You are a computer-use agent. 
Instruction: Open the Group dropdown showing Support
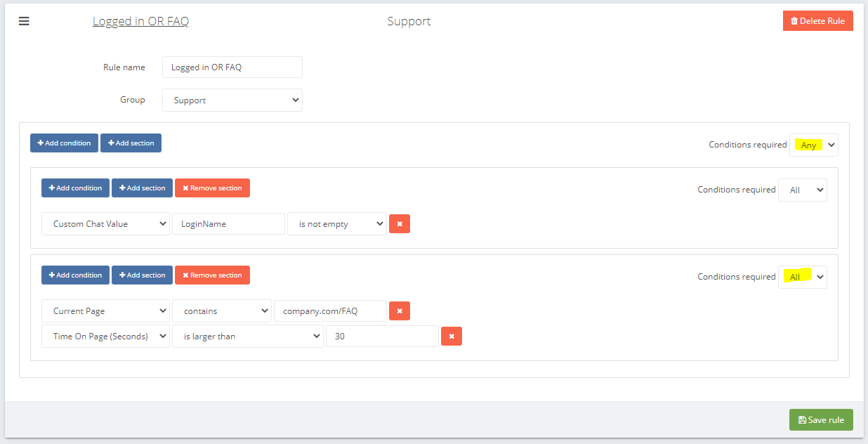point(232,100)
